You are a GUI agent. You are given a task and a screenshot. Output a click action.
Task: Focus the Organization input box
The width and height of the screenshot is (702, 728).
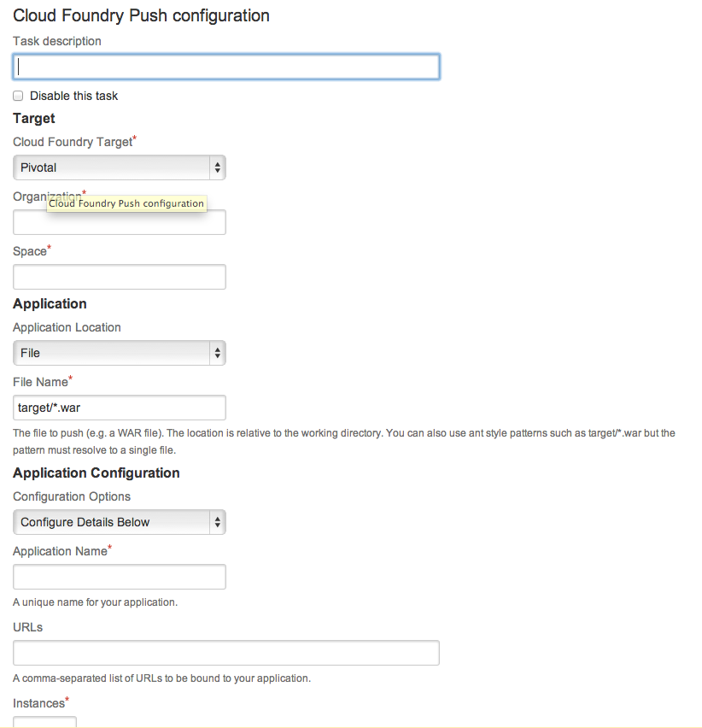pyautogui.click(x=120, y=224)
